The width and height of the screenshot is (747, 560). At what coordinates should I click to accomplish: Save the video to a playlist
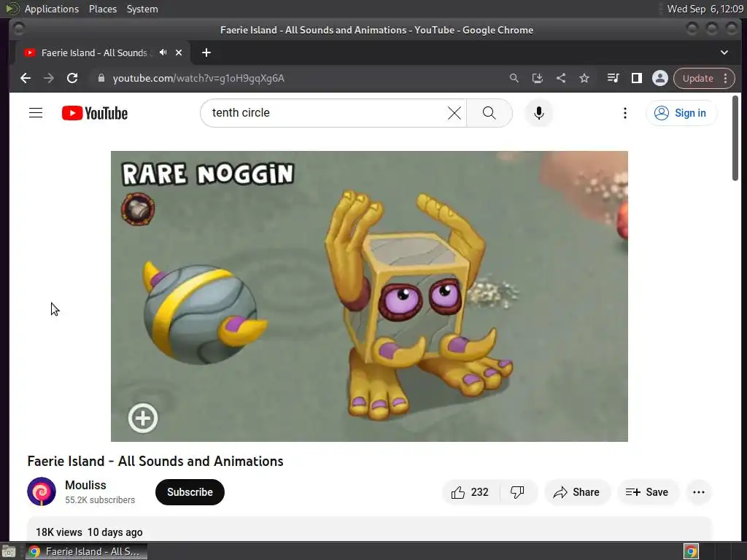point(648,492)
